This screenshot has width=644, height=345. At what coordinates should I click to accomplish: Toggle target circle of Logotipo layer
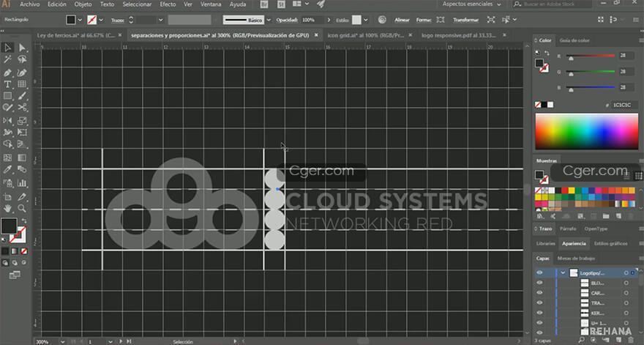pyautogui.click(x=626, y=273)
